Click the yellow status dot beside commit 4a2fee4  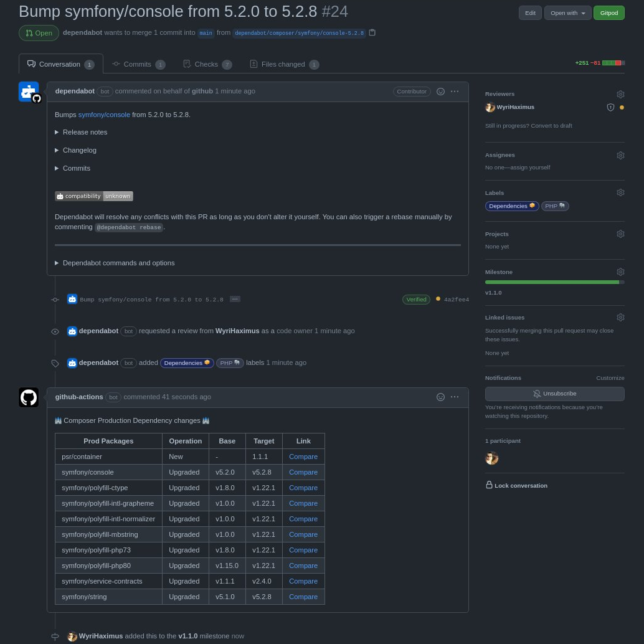pos(438,299)
